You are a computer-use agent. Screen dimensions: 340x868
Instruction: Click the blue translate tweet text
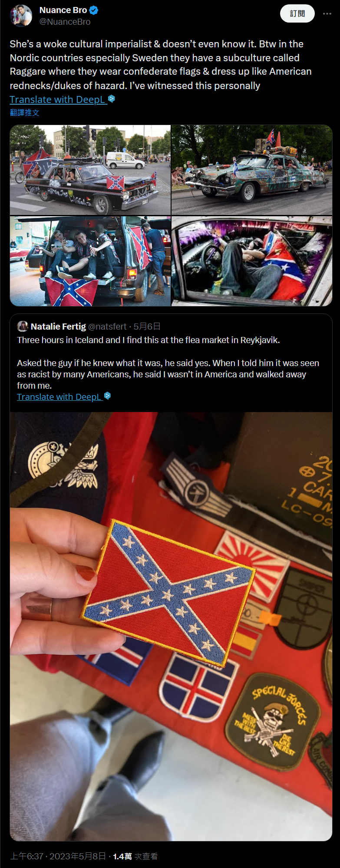click(x=25, y=113)
